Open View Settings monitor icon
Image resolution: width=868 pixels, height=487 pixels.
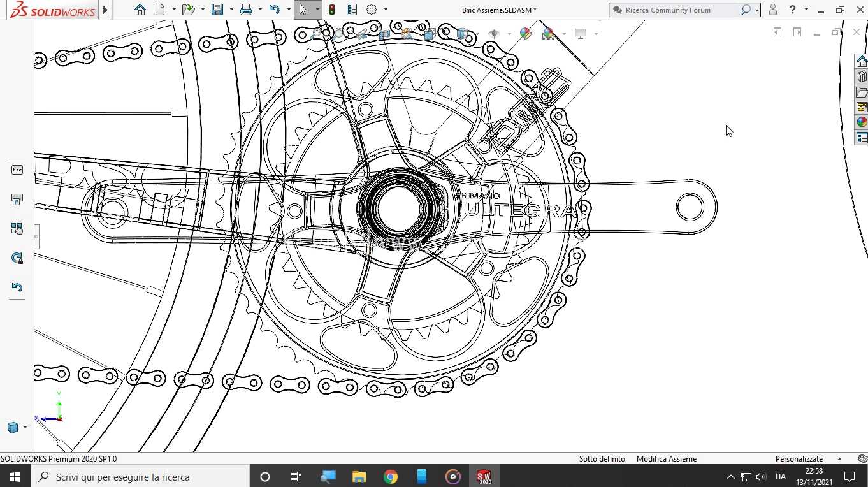tap(581, 34)
